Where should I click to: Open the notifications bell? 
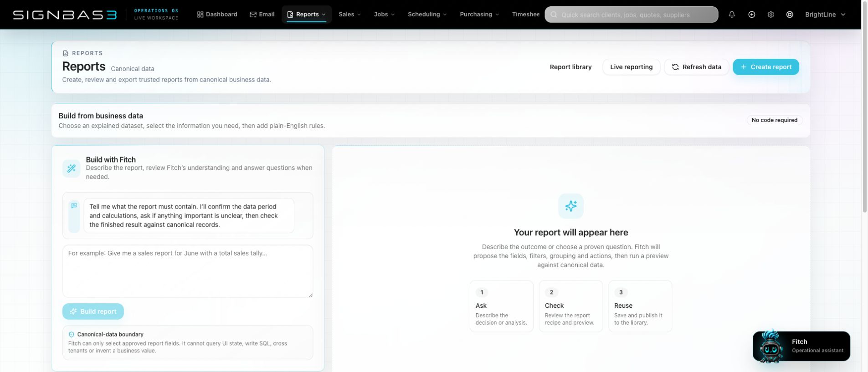[732, 15]
